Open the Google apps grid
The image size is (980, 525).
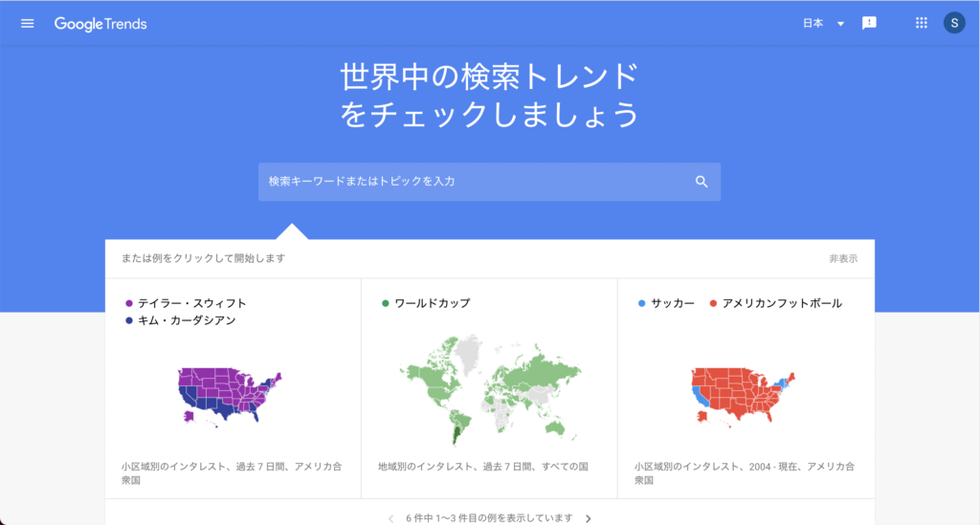tap(922, 24)
